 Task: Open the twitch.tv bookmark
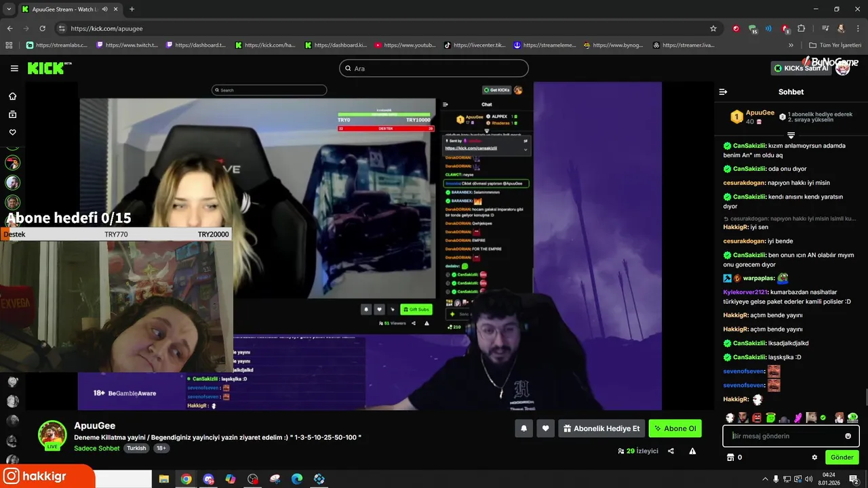pyautogui.click(x=127, y=45)
